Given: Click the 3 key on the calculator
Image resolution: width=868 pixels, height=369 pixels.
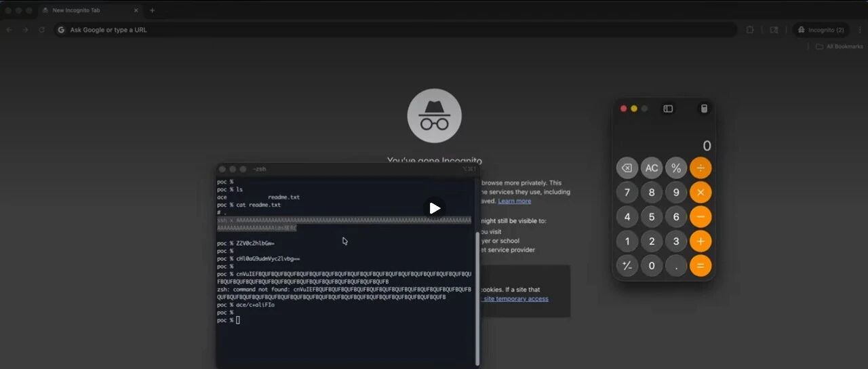Looking at the screenshot, I should (x=676, y=241).
